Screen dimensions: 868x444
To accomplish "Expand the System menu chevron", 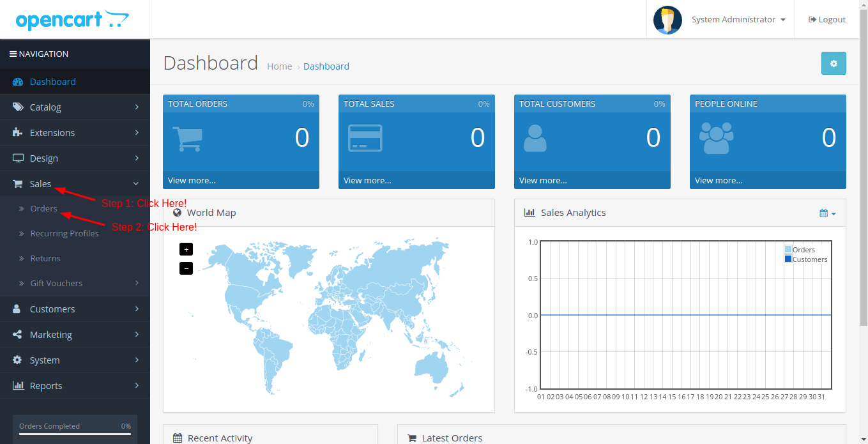I will [137, 360].
